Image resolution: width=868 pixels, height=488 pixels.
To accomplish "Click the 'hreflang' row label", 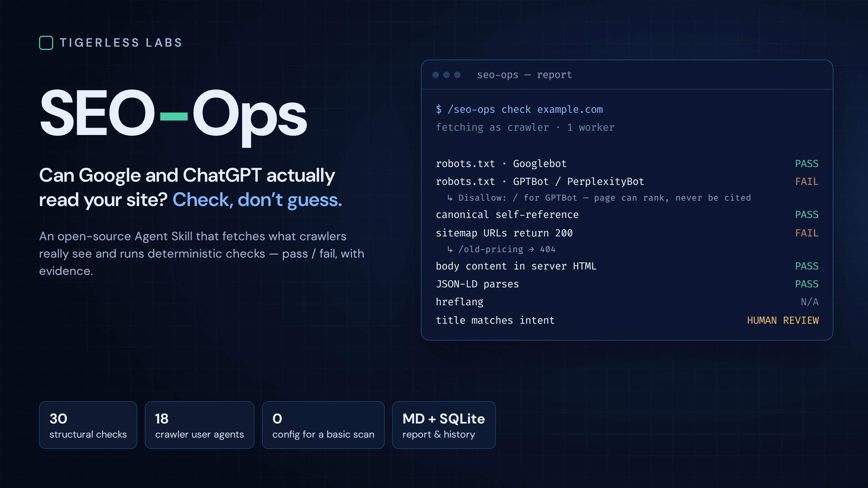I will [x=459, y=302].
